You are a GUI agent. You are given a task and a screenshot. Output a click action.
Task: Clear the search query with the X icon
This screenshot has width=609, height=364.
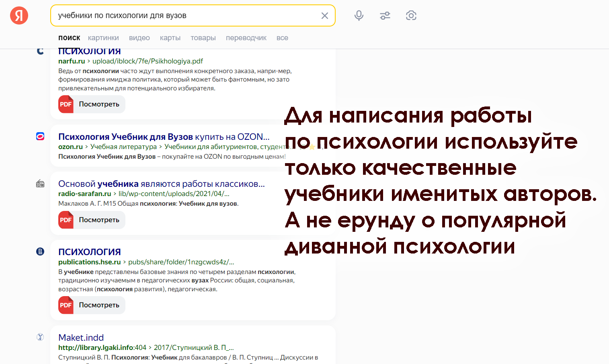click(325, 16)
